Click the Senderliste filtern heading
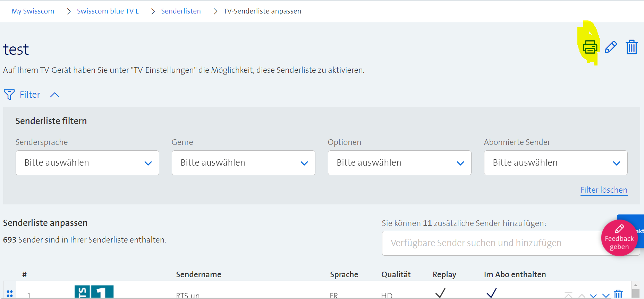Viewport: 644px width, 299px height. click(51, 121)
